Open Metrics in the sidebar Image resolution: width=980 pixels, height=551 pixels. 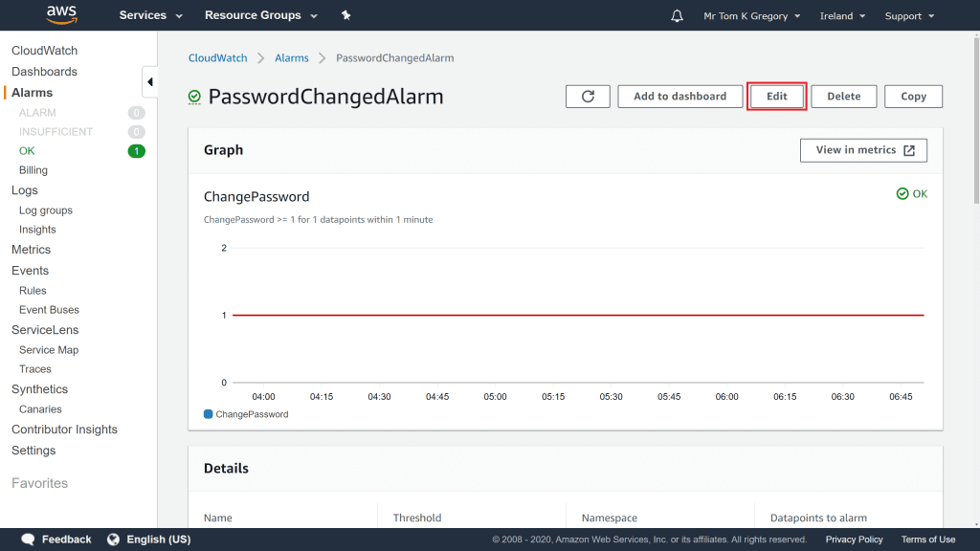click(31, 250)
